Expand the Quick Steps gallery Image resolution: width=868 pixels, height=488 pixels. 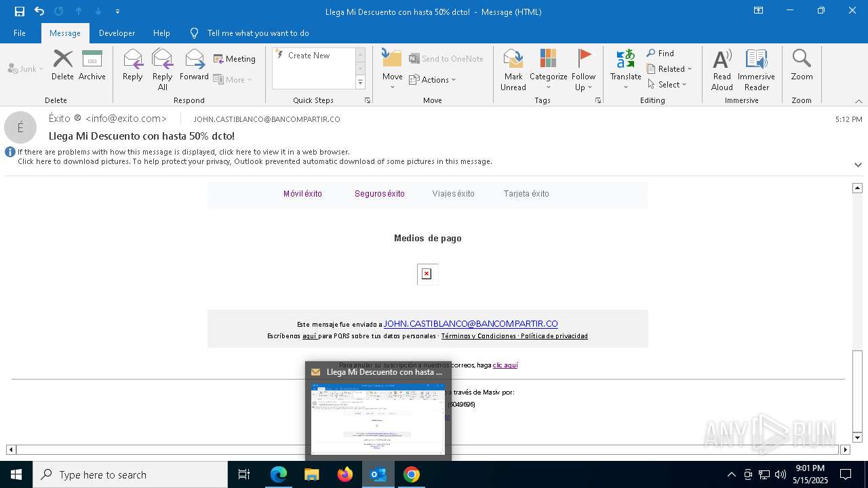(x=360, y=83)
